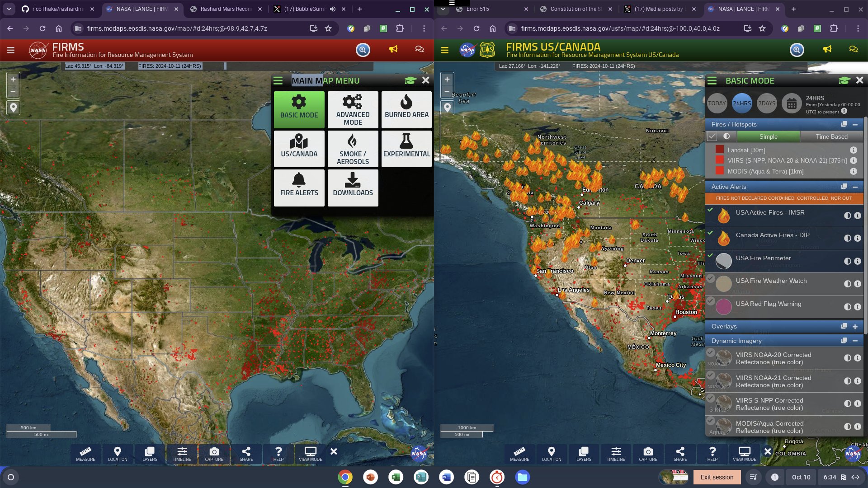This screenshot has height=488, width=868.
Task: Open hamburger menu in left FIRMS header
Action: point(11,50)
